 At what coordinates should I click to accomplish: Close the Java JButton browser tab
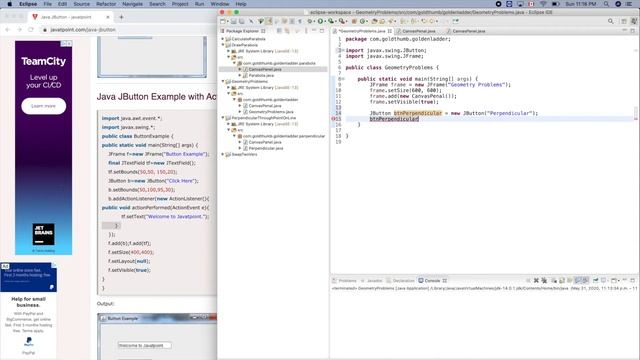[108, 17]
